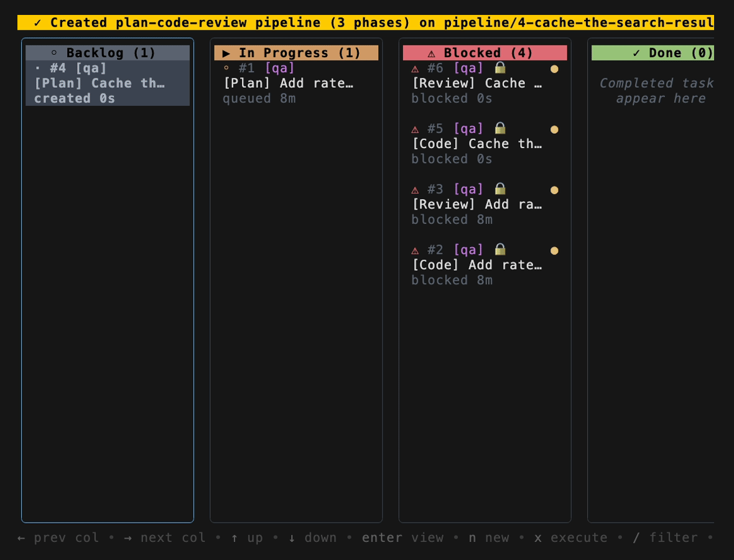This screenshot has width=734, height=560.
Task: Click the yellow status dot on task #6
Action: [x=554, y=69]
